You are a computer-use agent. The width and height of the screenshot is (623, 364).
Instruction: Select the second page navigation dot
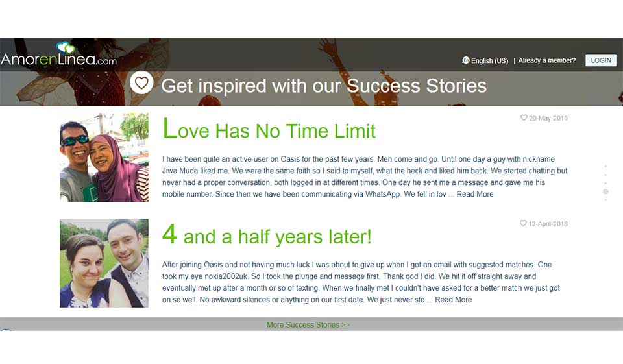(x=605, y=175)
